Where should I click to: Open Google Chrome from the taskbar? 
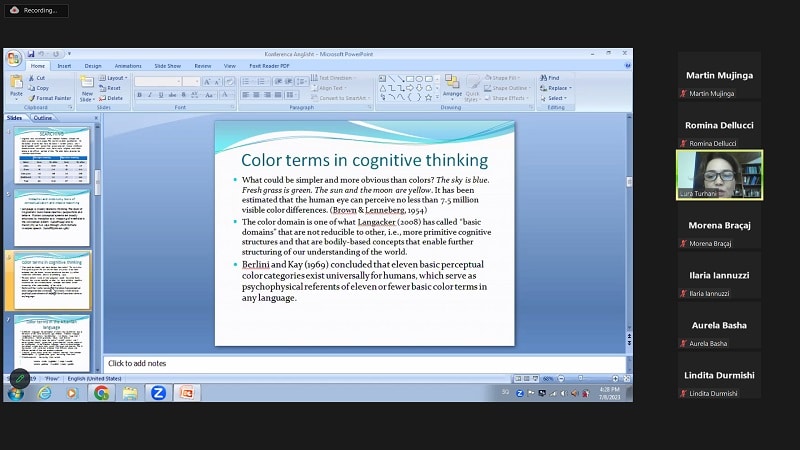[101, 393]
